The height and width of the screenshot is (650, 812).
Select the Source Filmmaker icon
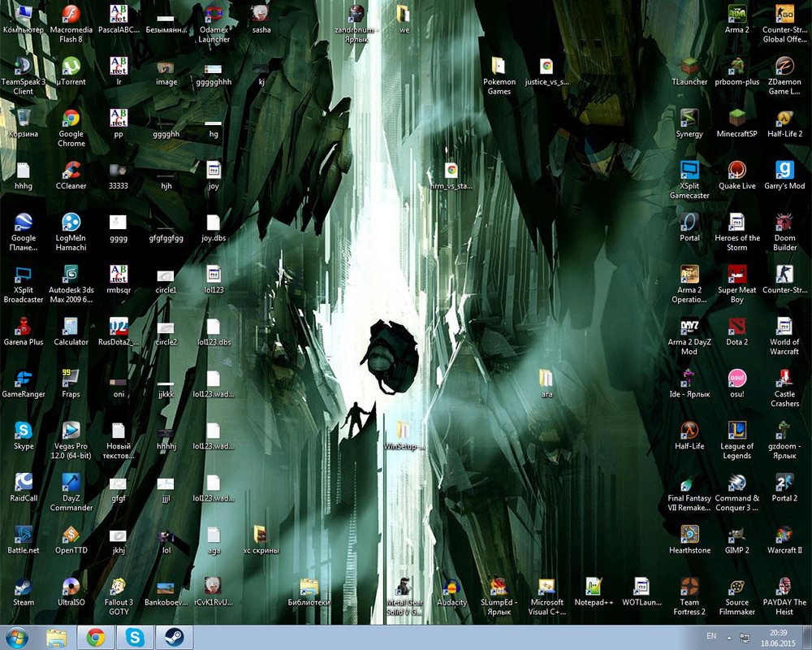[x=737, y=596]
